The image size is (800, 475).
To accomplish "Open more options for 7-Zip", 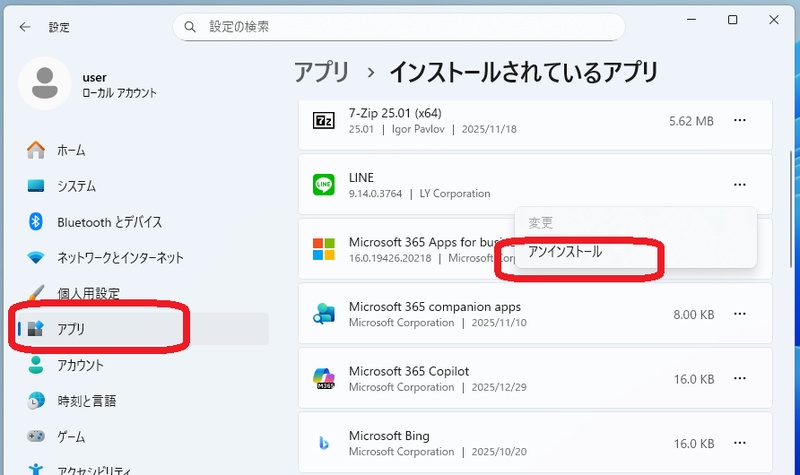I will [x=740, y=120].
